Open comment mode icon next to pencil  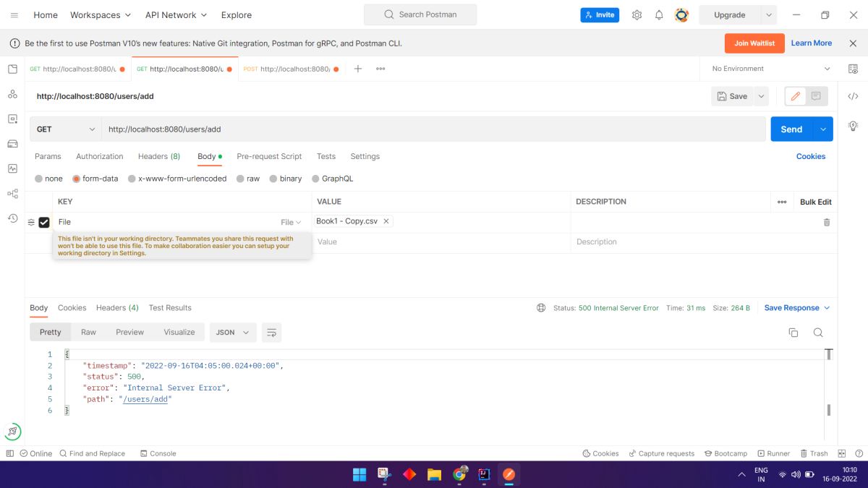coord(816,96)
